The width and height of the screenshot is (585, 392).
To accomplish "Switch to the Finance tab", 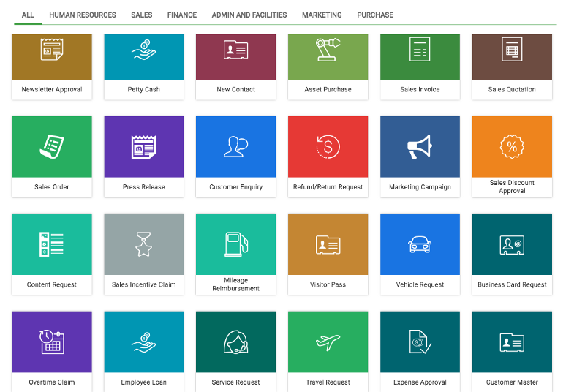I will coord(181,15).
